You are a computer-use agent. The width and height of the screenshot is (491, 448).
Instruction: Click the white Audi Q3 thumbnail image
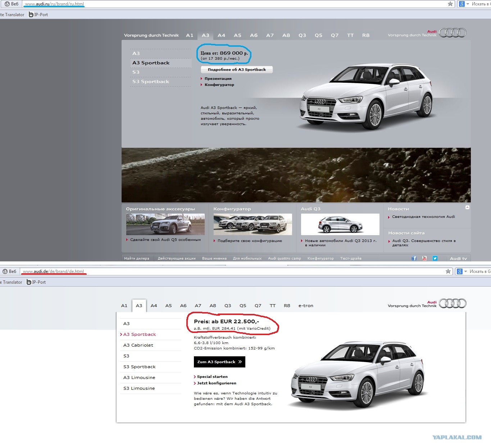pyautogui.click(x=340, y=224)
